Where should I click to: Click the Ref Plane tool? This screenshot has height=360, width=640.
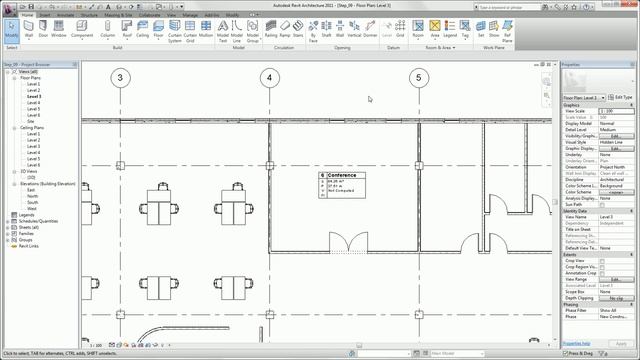point(507,31)
